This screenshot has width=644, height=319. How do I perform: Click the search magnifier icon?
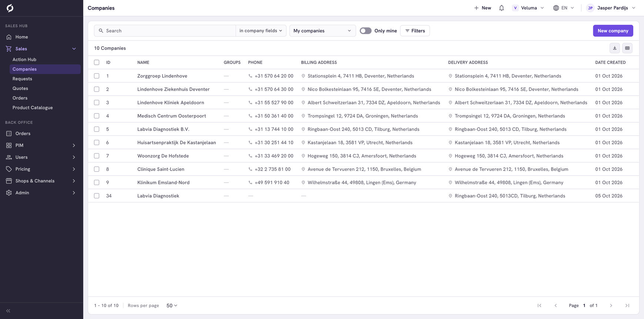(x=101, y=31)
